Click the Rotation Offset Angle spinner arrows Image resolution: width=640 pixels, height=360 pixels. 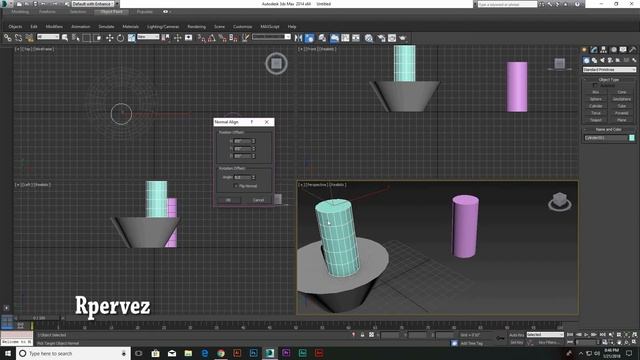[x=253, y=177]
